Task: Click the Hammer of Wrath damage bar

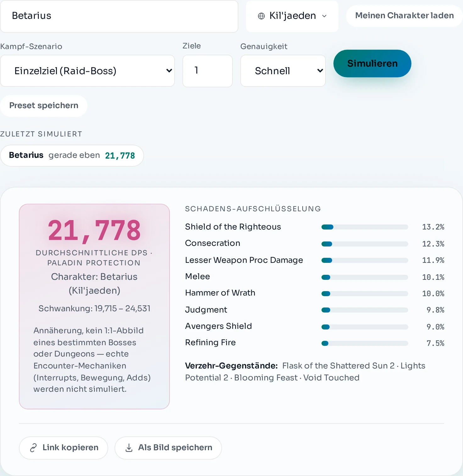Action: coord(365,294)
